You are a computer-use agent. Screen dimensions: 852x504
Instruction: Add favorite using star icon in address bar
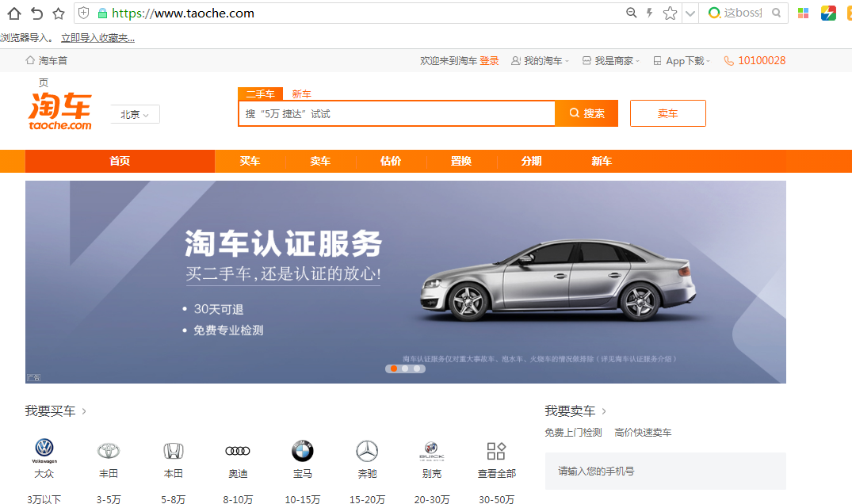(x=670, y=13)
